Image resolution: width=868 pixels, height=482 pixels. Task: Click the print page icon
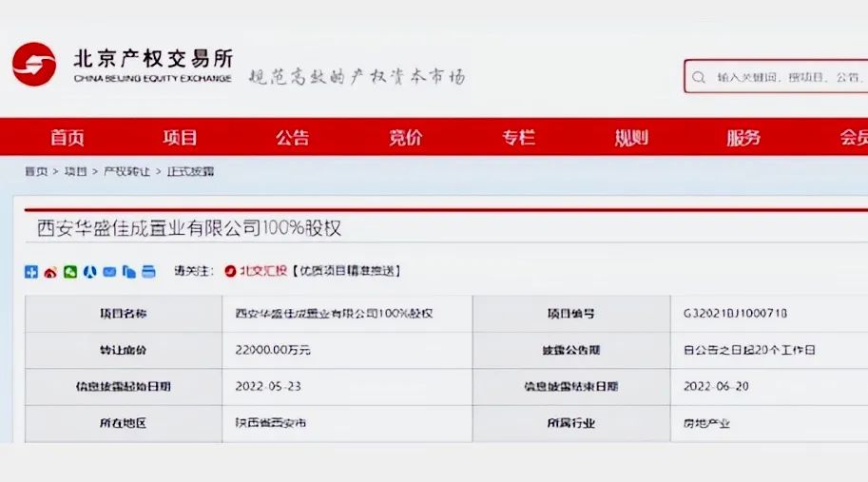click(149, 272)
